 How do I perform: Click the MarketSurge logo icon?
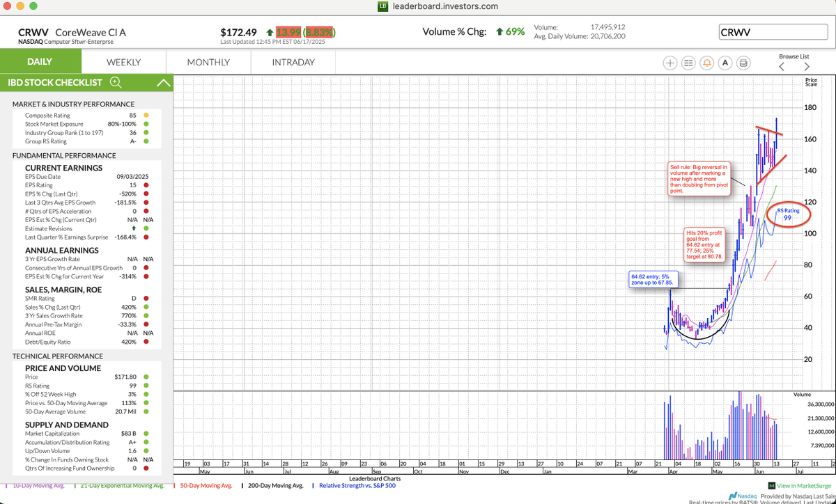coord(772,485)
